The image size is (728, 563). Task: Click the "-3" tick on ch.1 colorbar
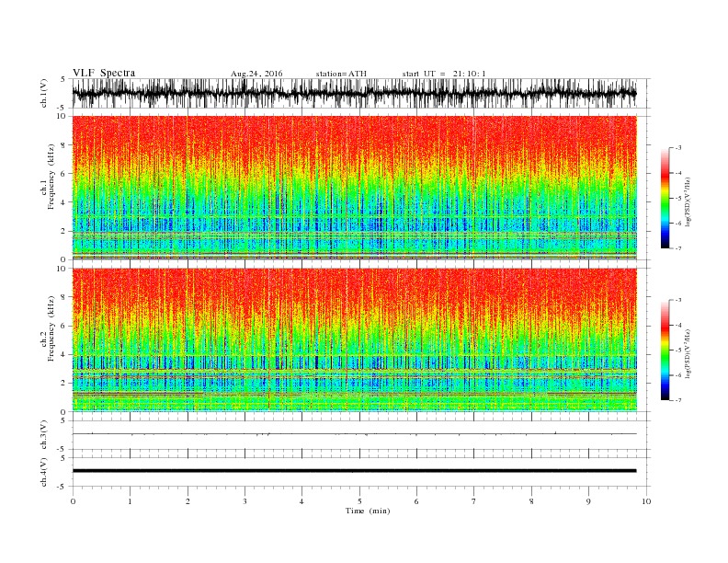pyautogui.click(x=678, y=148)
